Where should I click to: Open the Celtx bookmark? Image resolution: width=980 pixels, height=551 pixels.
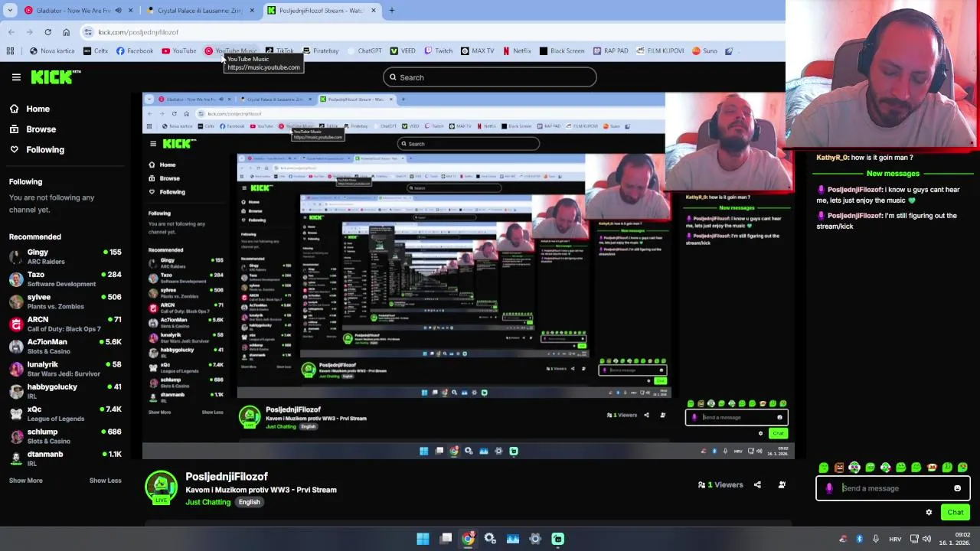(x=96, y=51)
